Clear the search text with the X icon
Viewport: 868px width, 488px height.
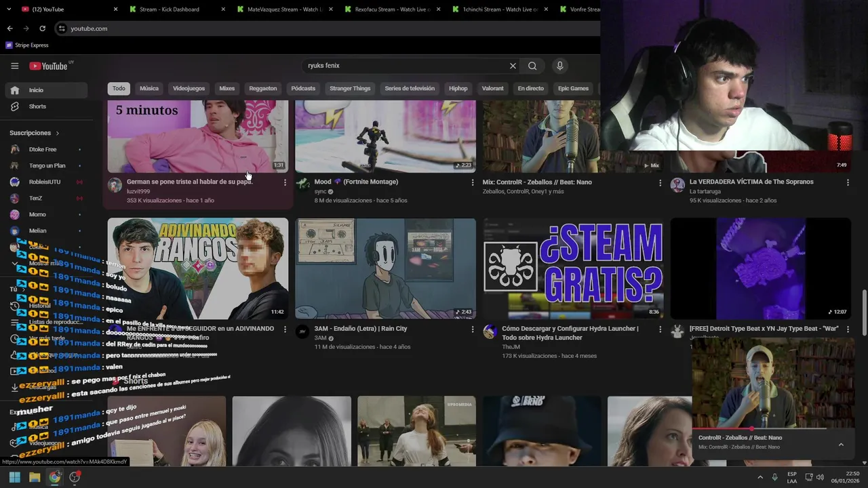(513, 66)
